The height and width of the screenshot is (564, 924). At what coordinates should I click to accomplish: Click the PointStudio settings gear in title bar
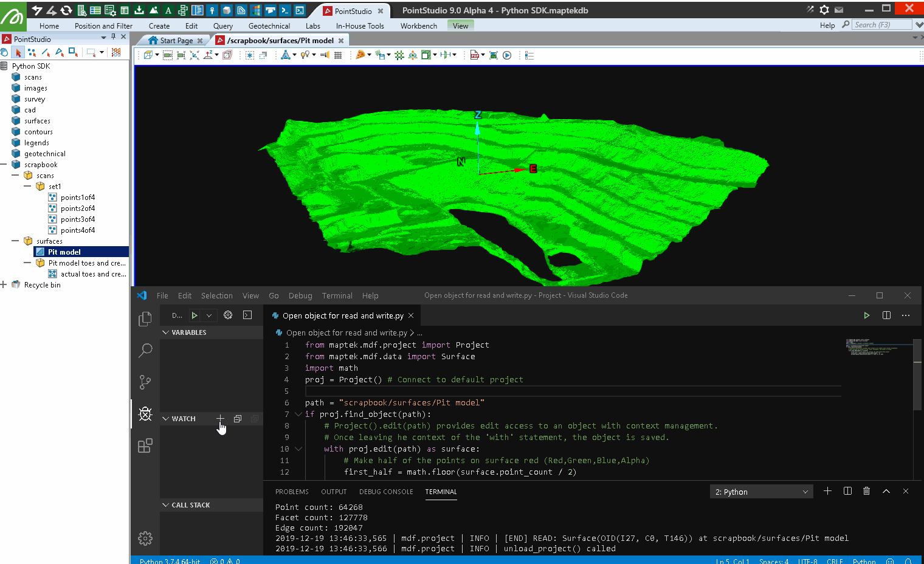click(x=824, y=10)
